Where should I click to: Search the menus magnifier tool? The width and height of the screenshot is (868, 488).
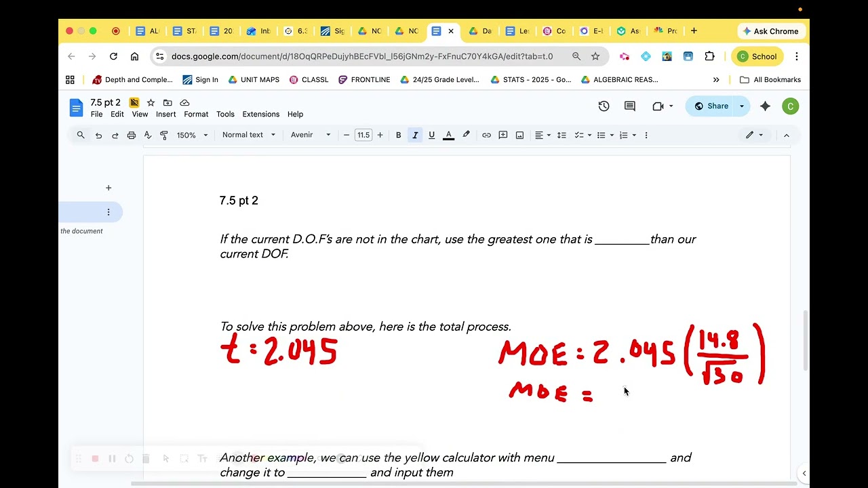(81, 135)
